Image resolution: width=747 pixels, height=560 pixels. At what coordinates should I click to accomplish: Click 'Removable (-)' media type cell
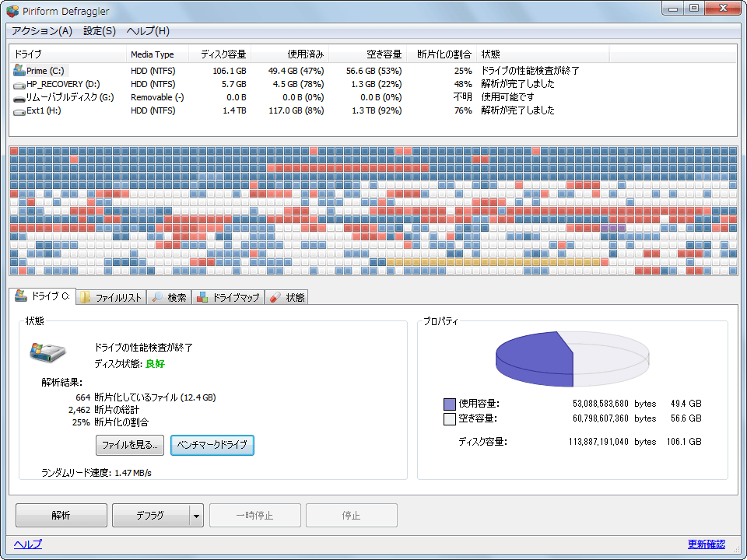[157, 98]
